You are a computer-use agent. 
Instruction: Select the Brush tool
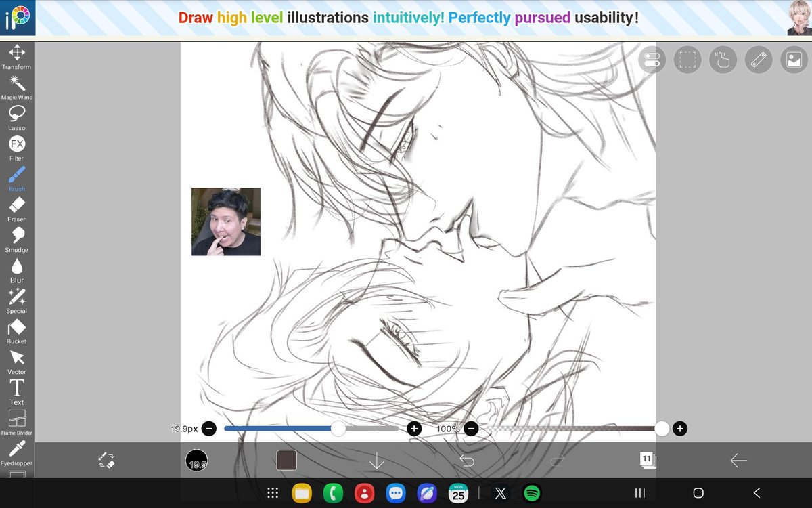point(17,179)
